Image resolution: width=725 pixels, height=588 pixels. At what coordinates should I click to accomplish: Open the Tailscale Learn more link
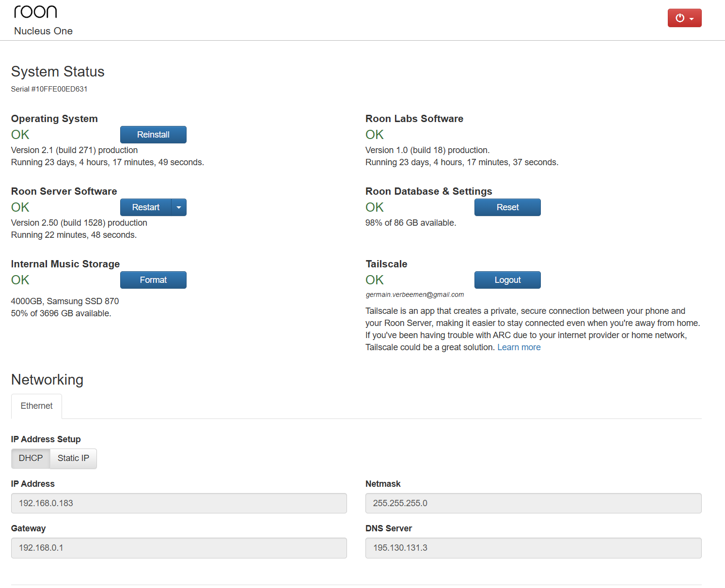519,347
